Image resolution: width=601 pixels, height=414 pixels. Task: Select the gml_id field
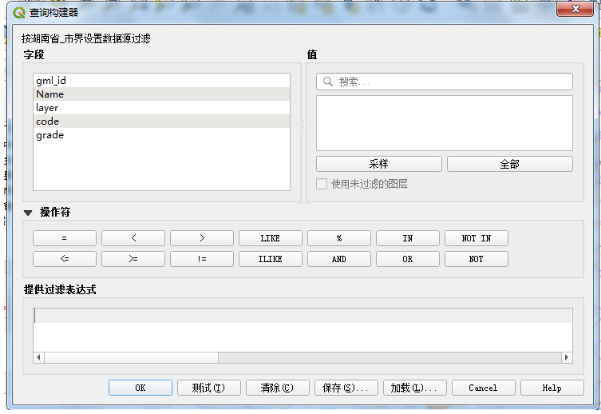161,80
